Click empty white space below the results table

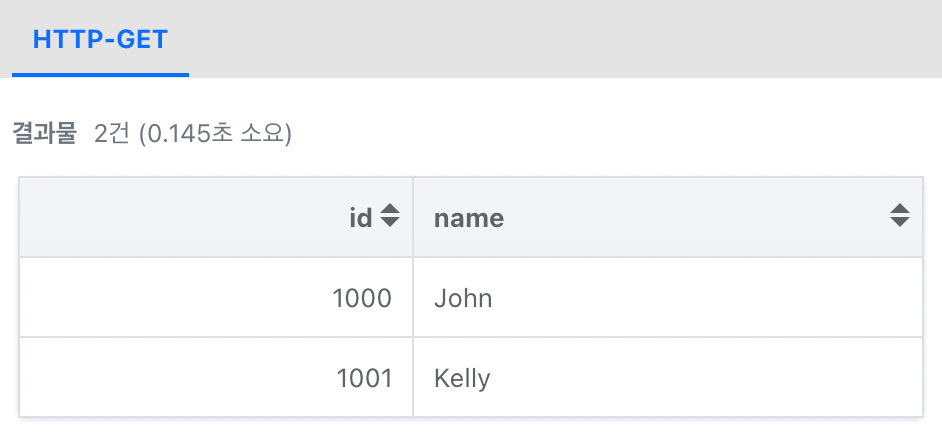click(x=471, y=429)
